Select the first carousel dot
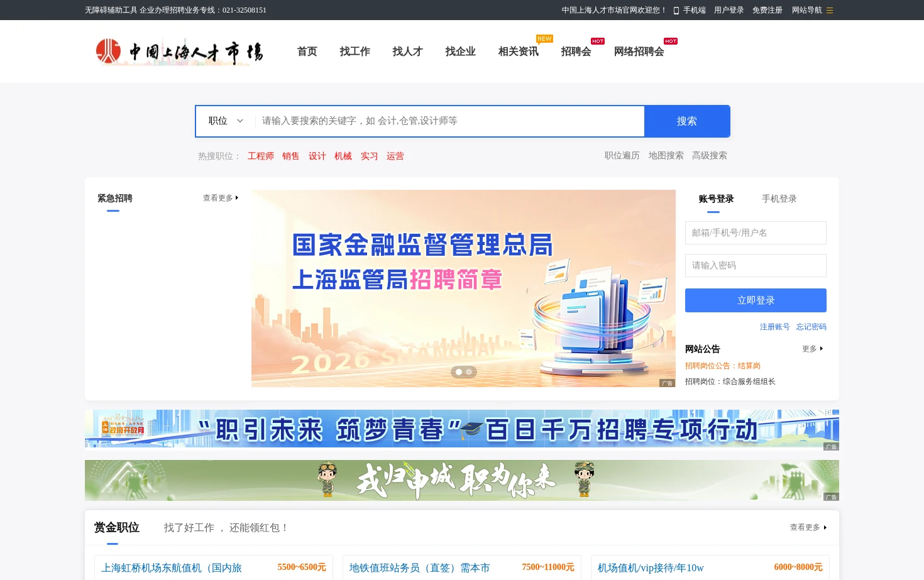The image size is (924, 580). coord(459,372)
